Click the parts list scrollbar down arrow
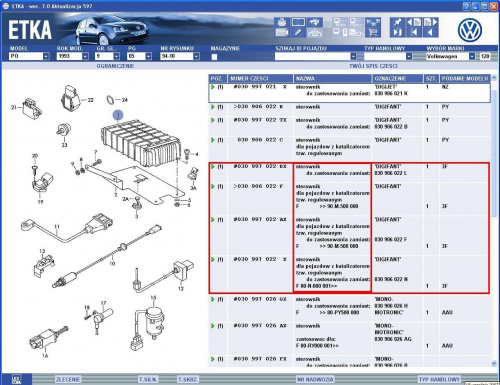The image size is (500, 385). point(494,363)
